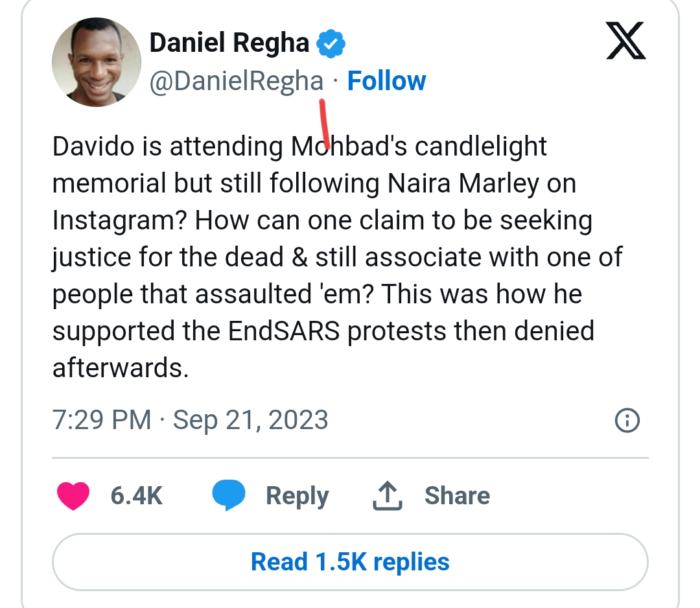Click the share arrow icon
The height and width of the screenshot is (608, 700).
coord(388,496)
